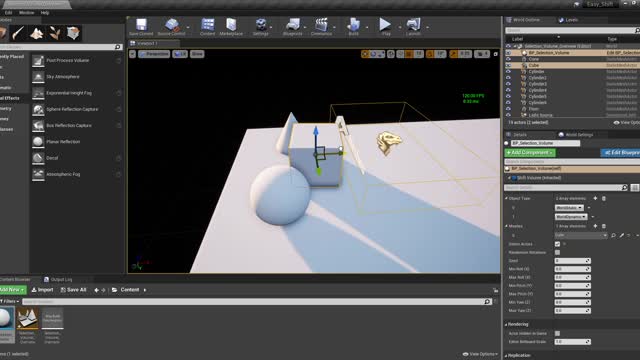Click the Build toolbar icon
This screenshot has height=360, width=640.
(x=353, y=25)
